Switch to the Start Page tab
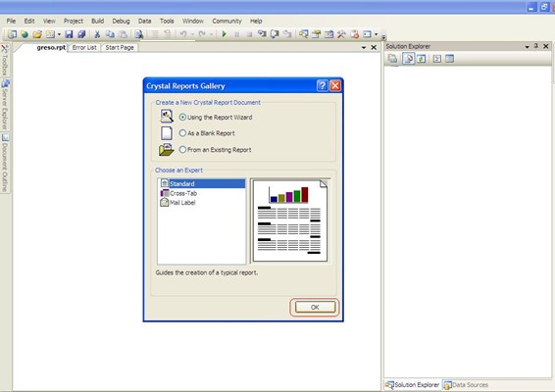 click(x=120, y=47)
